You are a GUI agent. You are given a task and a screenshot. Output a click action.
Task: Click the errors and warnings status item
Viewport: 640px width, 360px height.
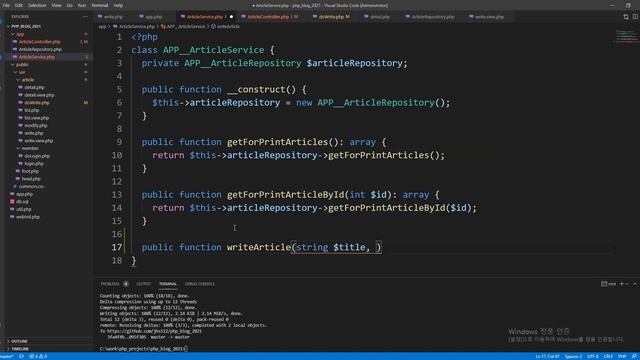(x=38, y=356)
